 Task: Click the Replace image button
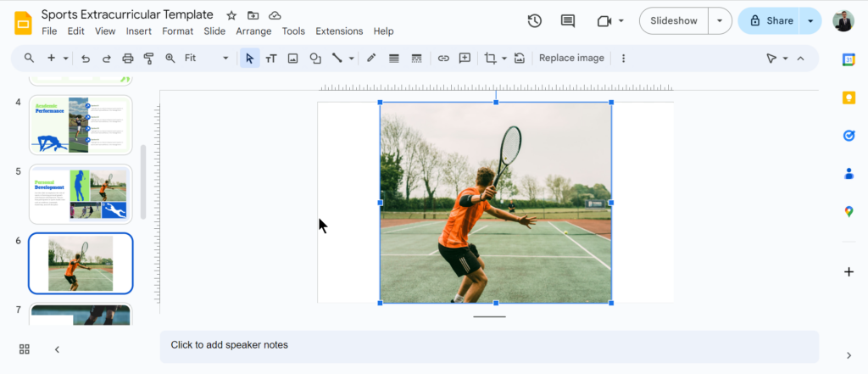571,59
